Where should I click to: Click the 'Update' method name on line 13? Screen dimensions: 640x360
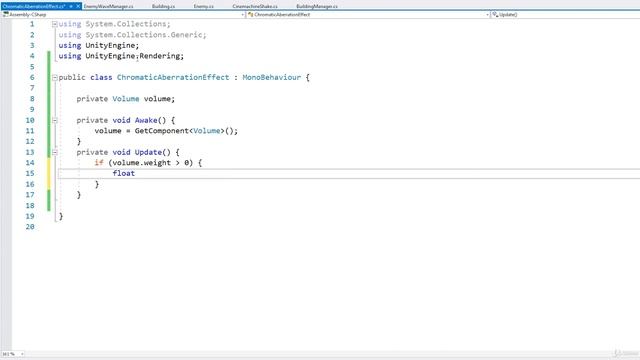pyautogui.click(x=148, y=152)
